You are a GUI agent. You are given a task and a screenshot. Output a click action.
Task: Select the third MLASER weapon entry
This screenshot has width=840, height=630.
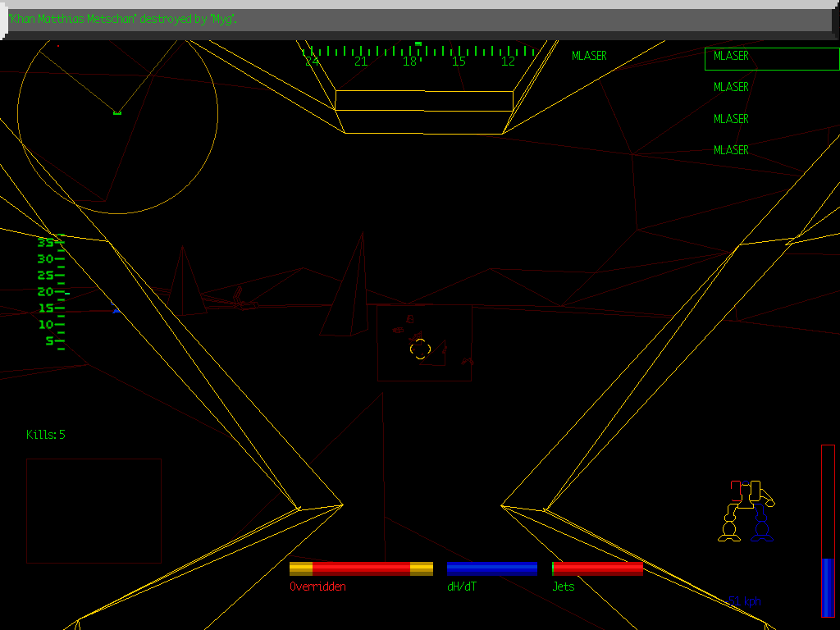(x=731, y=119)
